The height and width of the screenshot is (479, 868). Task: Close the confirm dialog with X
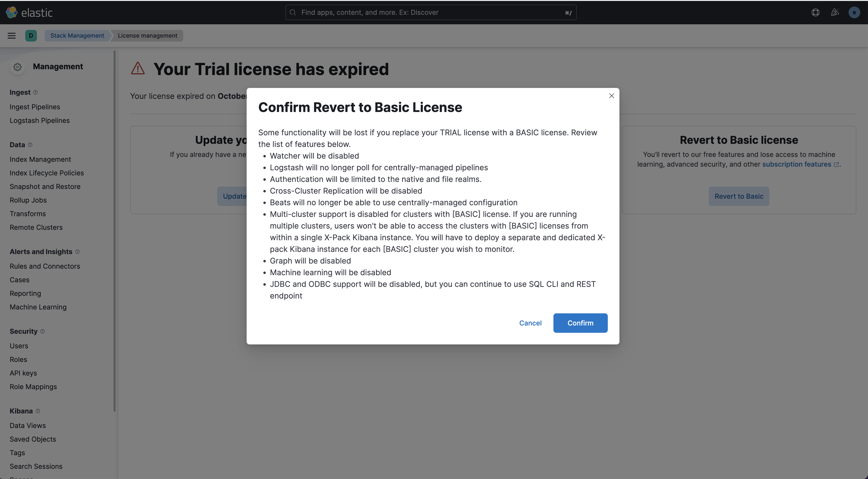tap(612, 96)
